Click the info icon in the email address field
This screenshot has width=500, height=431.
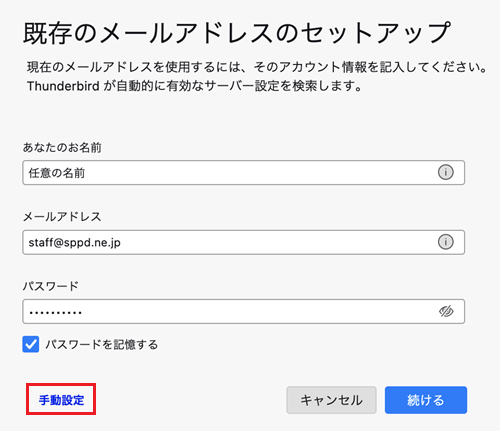446,242
